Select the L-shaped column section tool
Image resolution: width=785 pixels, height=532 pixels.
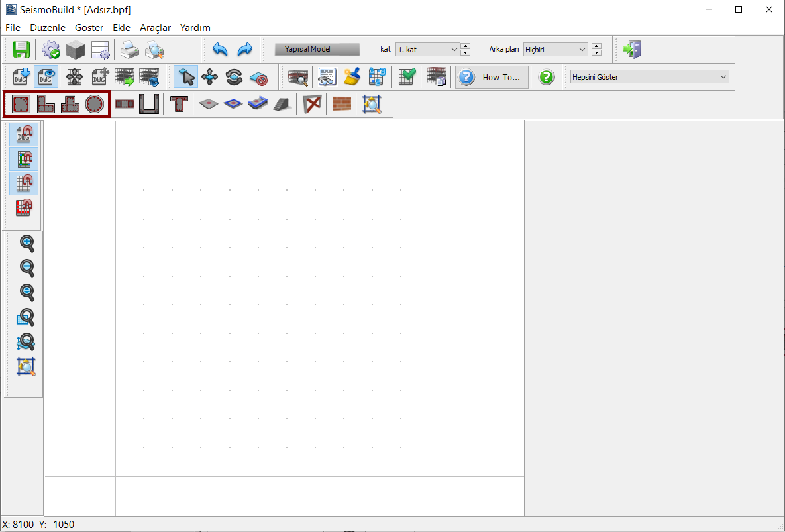pyautogui.click(x=46, y=104)
